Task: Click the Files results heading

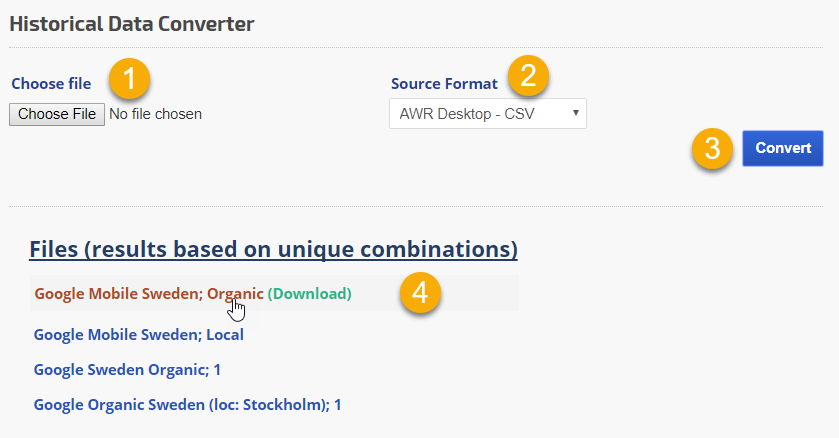Action: [x=273, y=248]
